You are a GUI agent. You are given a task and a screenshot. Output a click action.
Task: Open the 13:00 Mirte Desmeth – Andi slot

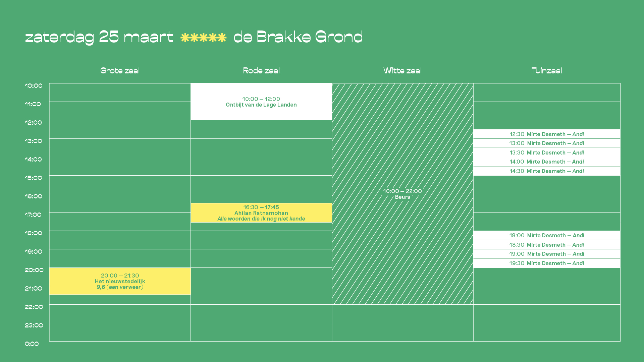(x=547, y=143)
